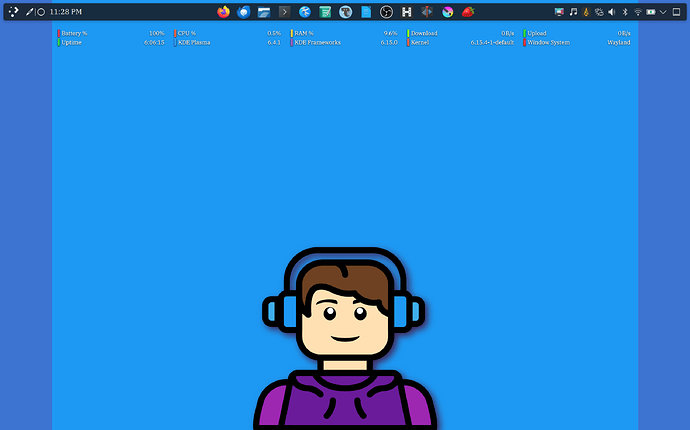The image size is (690, 430).
Task: Open the battery status tray icon
Action: (x=650, y=12)
